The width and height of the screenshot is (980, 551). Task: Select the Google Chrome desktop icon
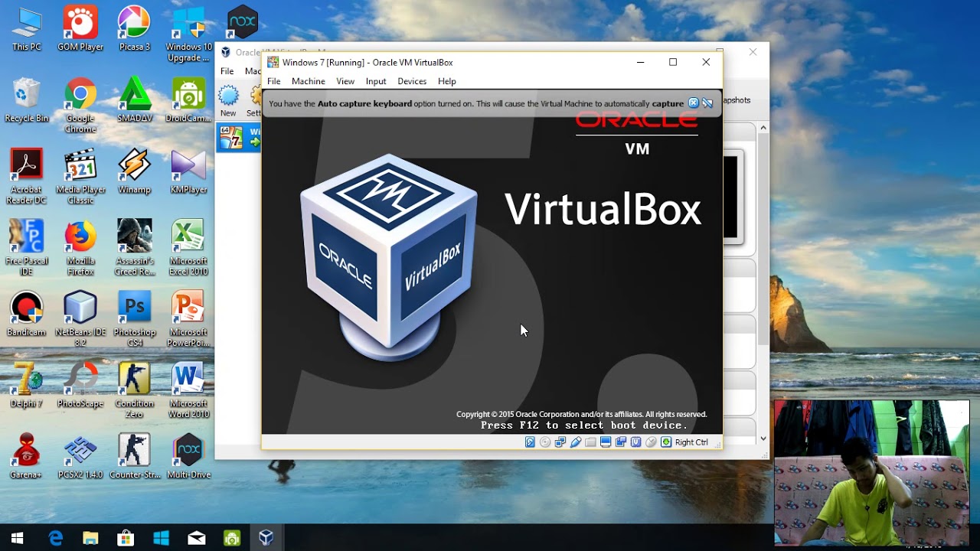[x=80, y=106]
